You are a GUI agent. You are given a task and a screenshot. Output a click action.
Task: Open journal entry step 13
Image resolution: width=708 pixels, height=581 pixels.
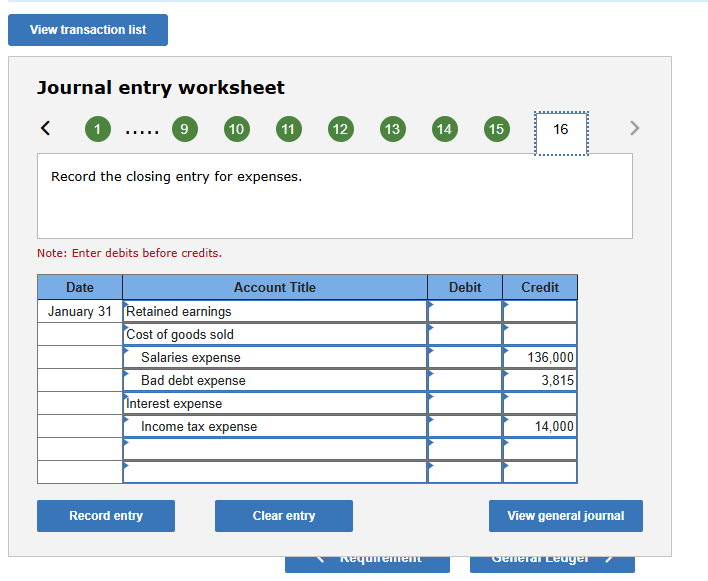(392, 129)
